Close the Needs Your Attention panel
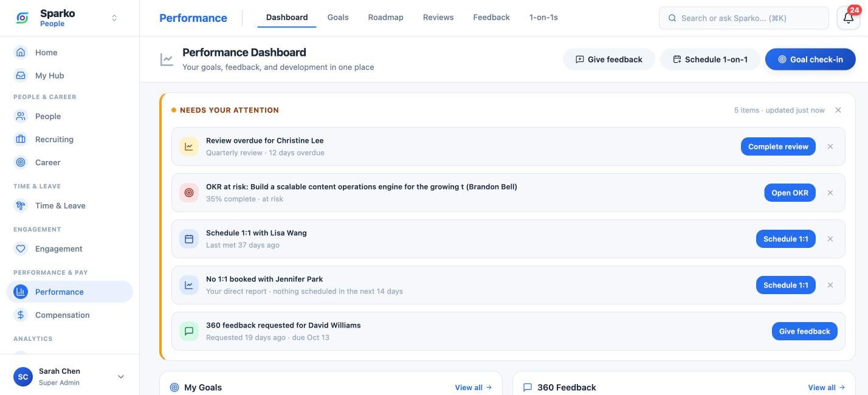868x395 pixels. [838, 110]
